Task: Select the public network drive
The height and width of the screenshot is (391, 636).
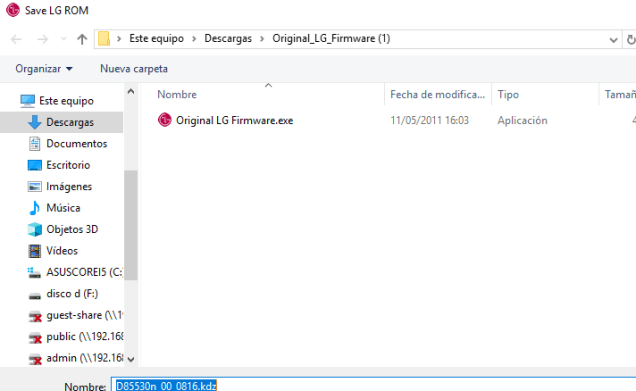Action: (84, 337)
